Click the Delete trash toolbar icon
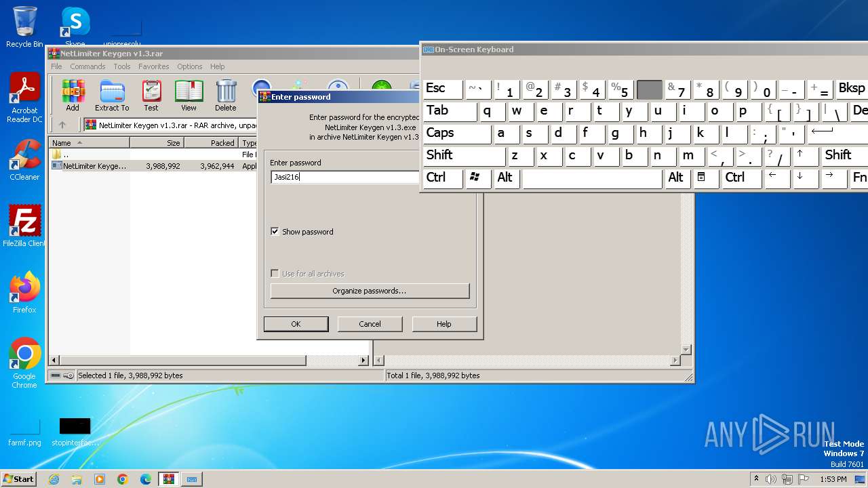868x488 pixels. tap(226, 95)
